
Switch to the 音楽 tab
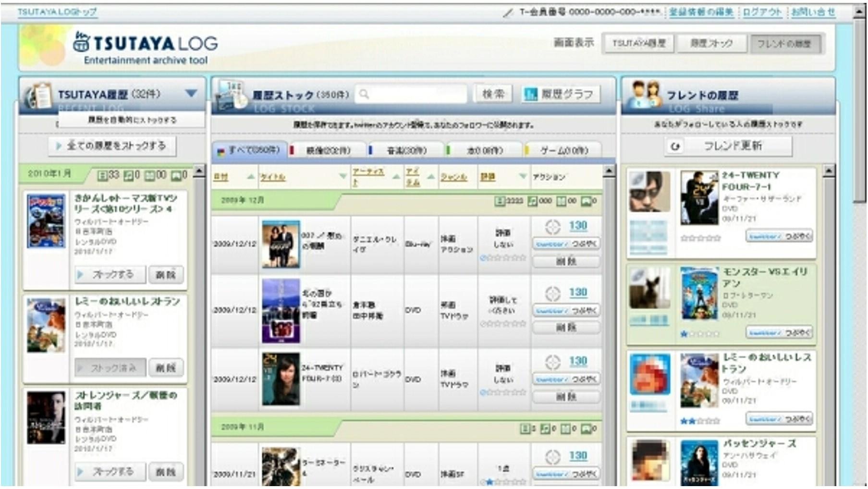pos(405,150)
